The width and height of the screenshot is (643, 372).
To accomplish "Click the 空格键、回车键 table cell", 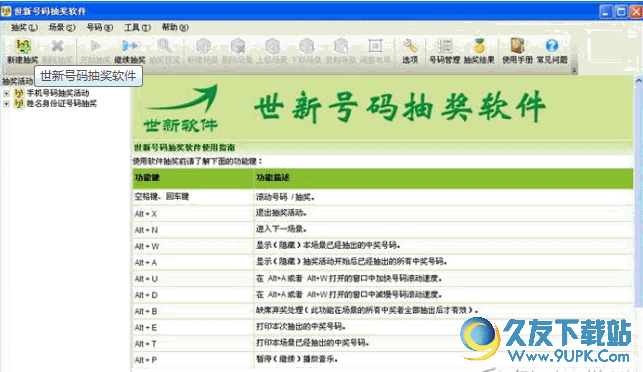I will tap(193, 197).
